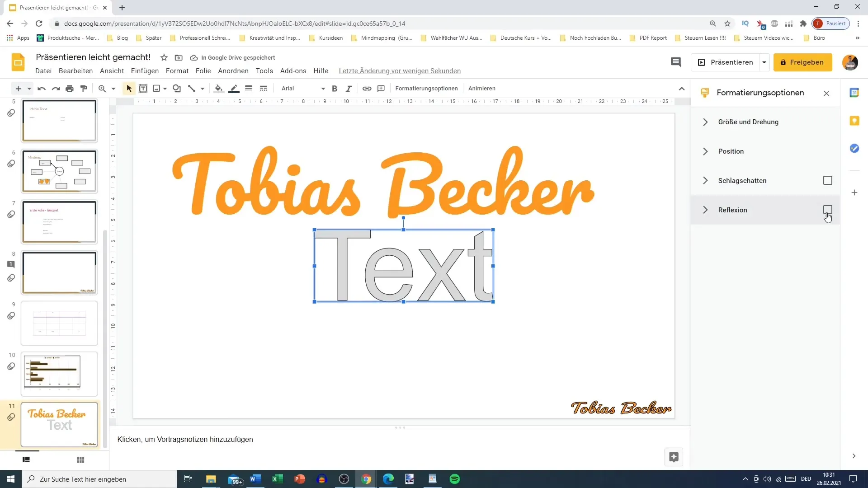Open the fill color picker

click(x=218, y=89)
